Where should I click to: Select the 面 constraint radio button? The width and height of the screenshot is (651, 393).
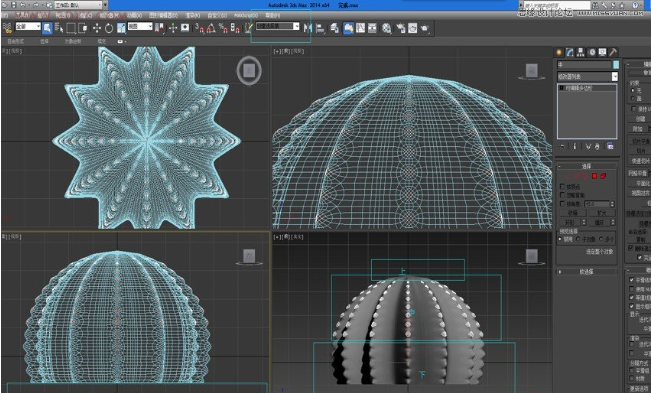633,98
